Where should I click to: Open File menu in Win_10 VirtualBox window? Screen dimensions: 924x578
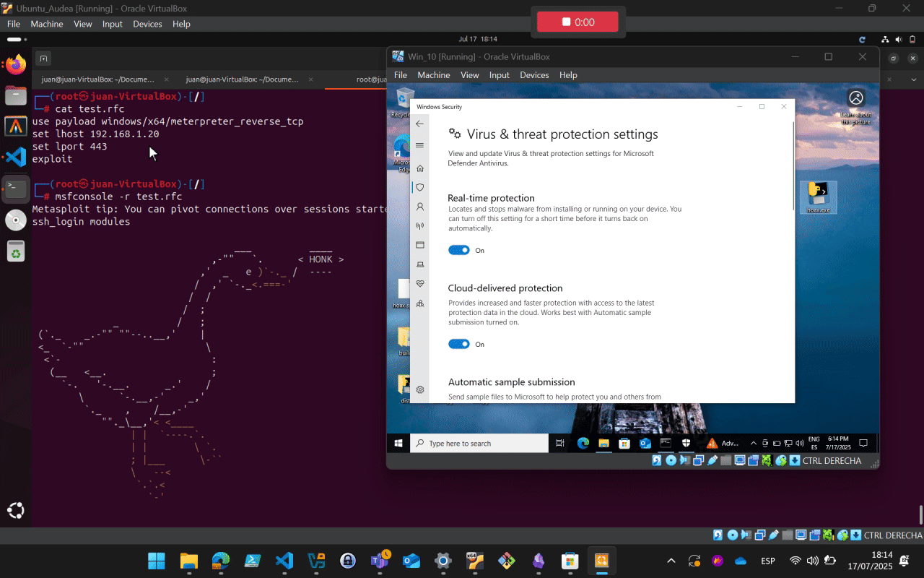coord(401,75)
